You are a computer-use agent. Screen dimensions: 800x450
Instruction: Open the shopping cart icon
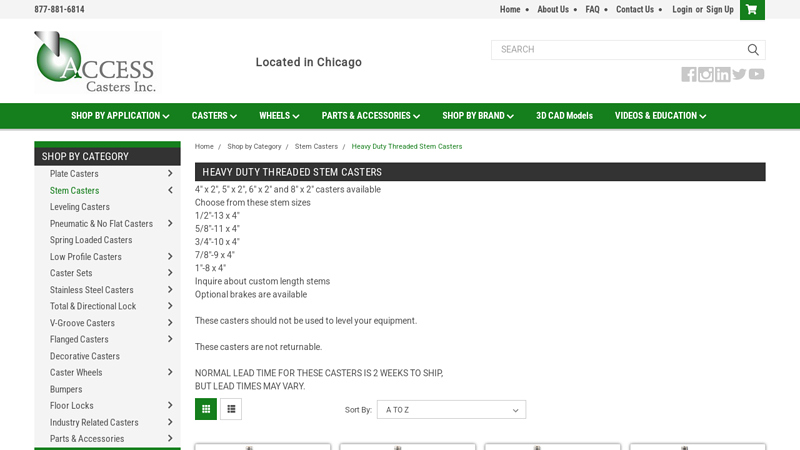pyautogui.click(x=750, y=10)
